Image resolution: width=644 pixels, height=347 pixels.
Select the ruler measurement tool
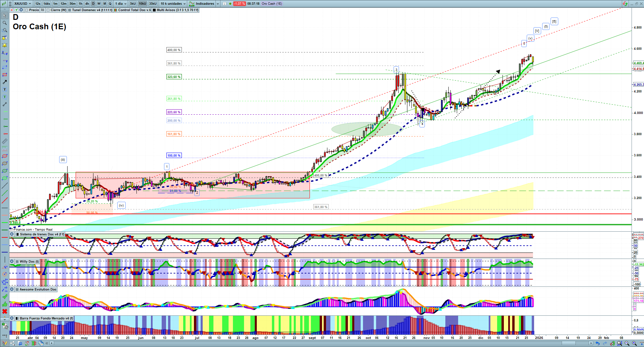pos(5,141)
